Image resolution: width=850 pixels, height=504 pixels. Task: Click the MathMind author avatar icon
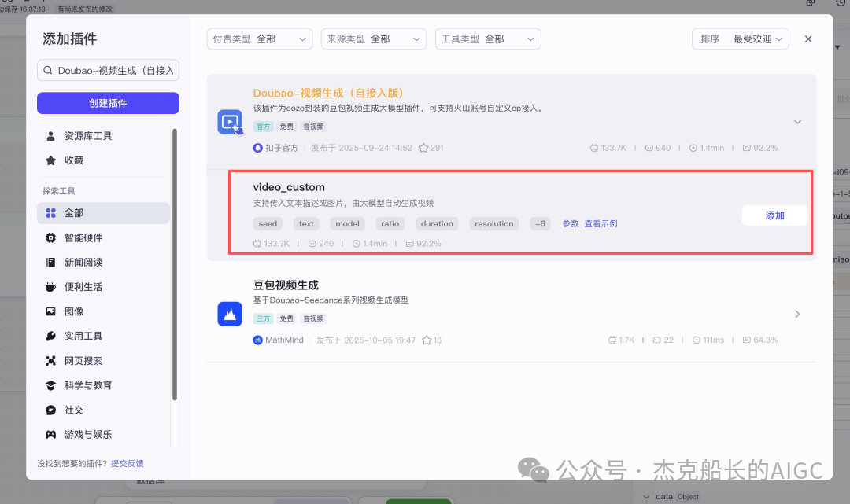[258, 340]
